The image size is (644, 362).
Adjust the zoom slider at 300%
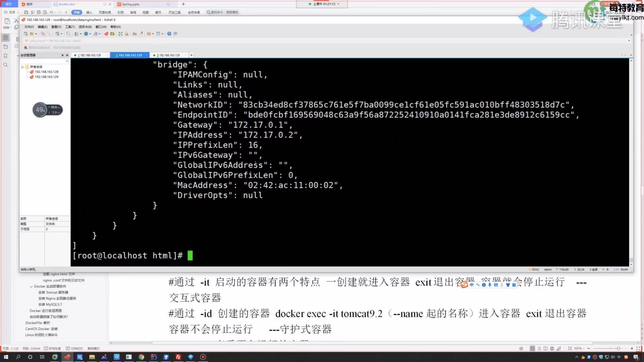point(619,348)
